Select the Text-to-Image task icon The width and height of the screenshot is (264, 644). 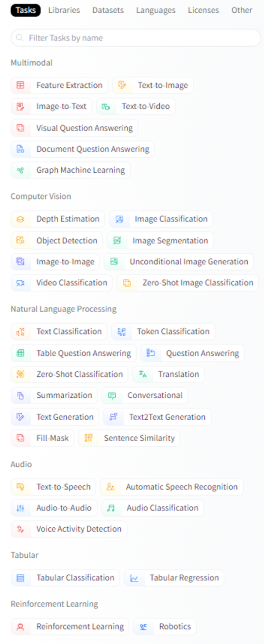pos(122,85)
